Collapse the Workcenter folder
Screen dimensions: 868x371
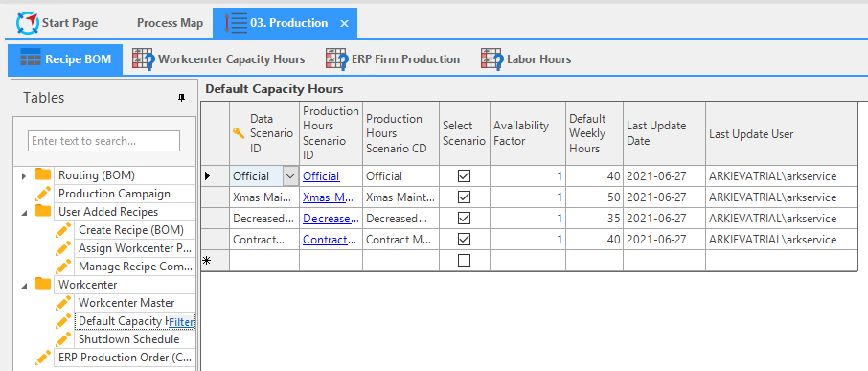(23, 285)
